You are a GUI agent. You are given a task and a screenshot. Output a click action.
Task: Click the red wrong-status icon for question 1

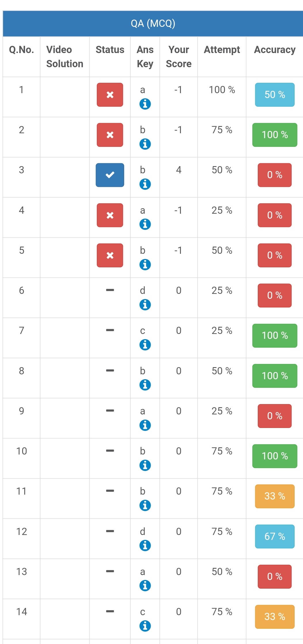coord(110,95)
